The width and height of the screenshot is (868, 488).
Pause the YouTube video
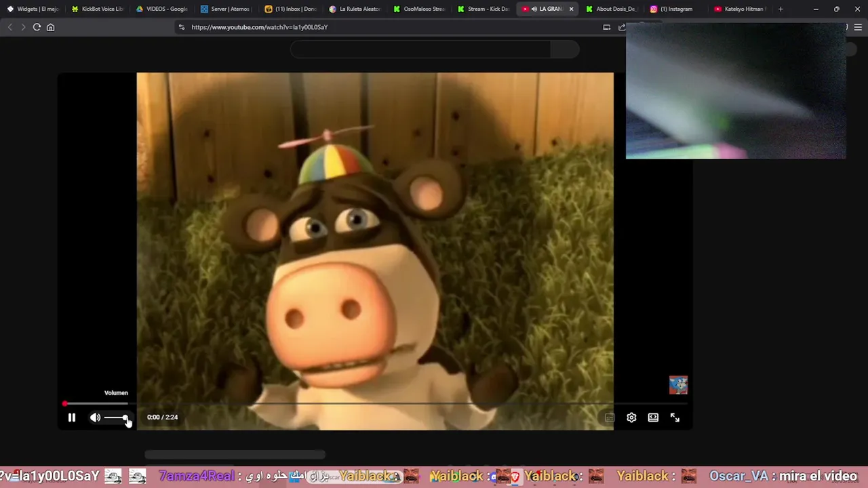[x=72, y=418]
